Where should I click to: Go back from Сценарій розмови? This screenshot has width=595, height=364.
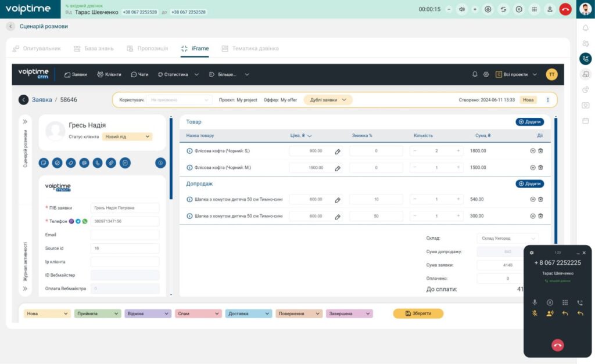[10, 26]
